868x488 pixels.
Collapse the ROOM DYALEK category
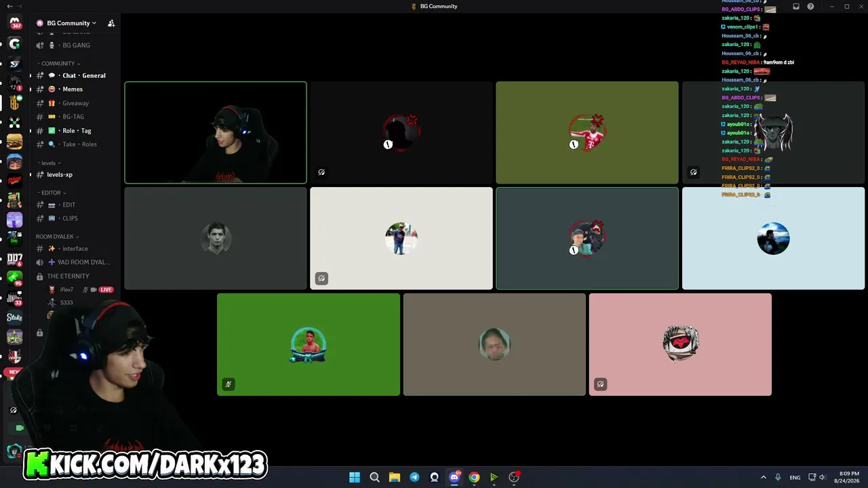tap(57, 237)
